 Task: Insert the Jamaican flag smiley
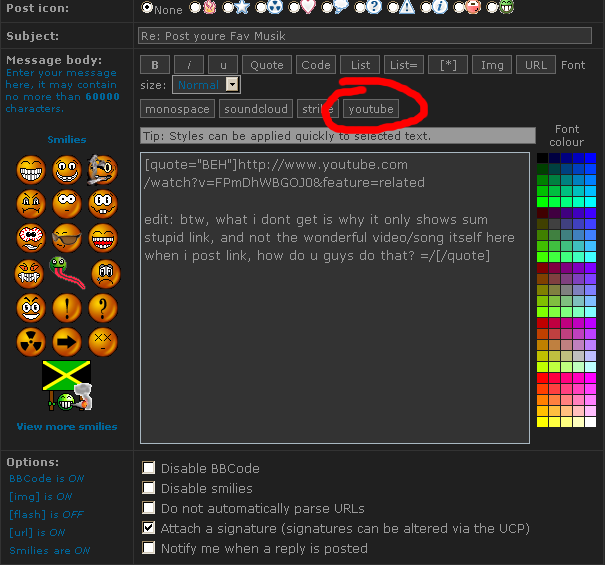[x=66, y=386]
